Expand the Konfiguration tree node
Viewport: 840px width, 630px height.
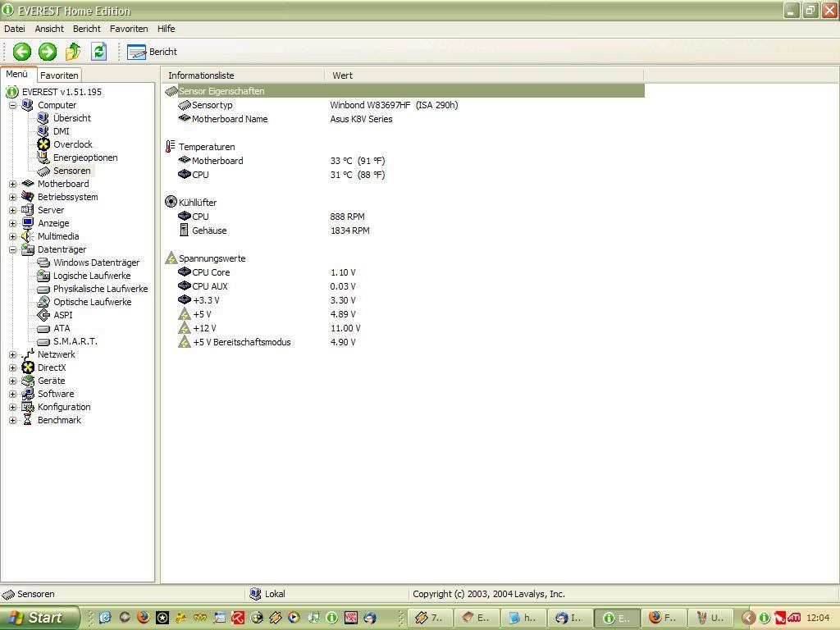coord(12,407)
